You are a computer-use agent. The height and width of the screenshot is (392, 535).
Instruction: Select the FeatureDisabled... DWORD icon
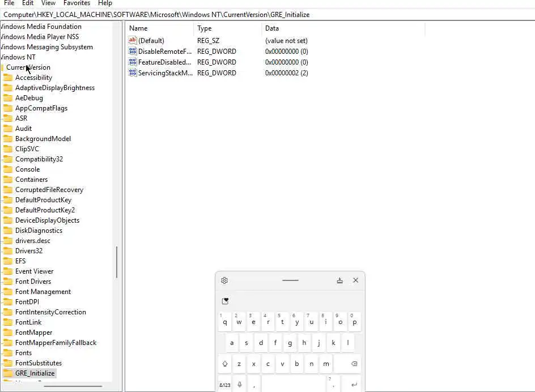coord(133,62)
